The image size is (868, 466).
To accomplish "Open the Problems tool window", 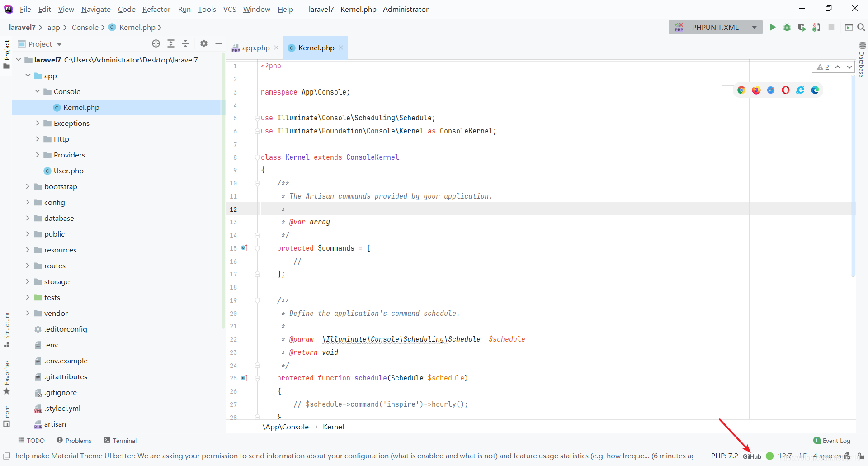I will click(x=74, y=440).
